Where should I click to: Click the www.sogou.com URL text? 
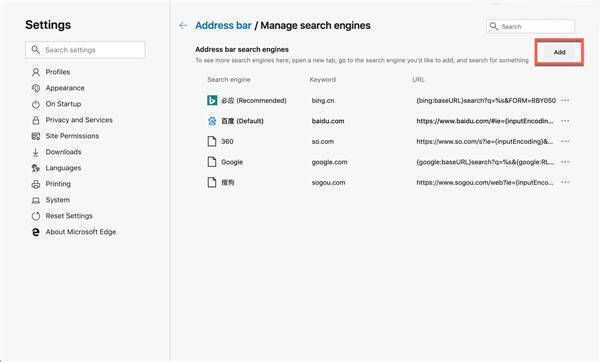pyautogui.click(x=485, y=183)
